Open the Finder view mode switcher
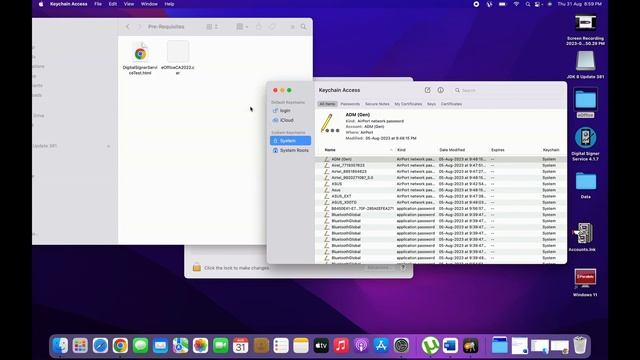Image resolution: width=640 pixels, height=360 pixels. pos(212,27)
